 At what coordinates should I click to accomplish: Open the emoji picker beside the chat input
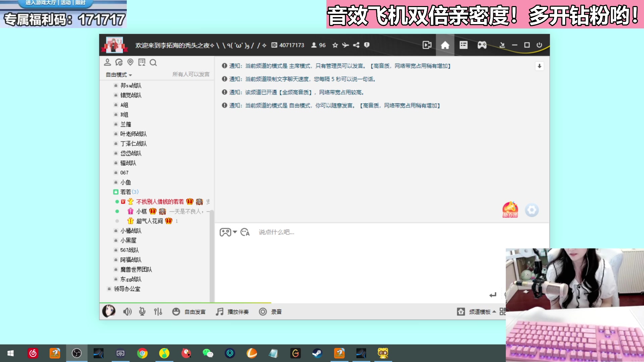(245, 232)
